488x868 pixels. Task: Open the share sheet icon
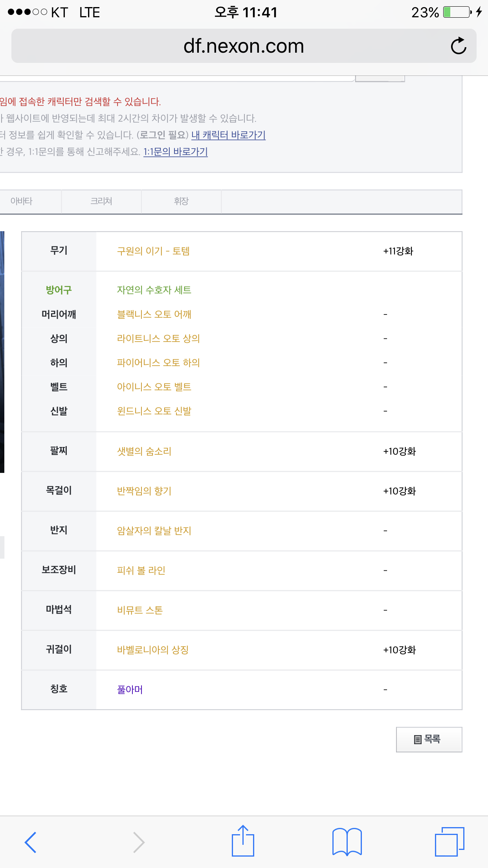[x=243, y=840]
